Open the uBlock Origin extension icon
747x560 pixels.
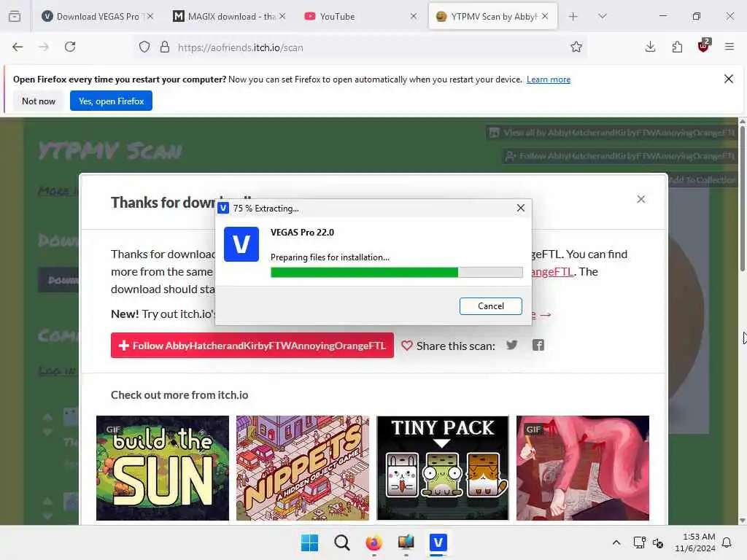pos(704,46)
